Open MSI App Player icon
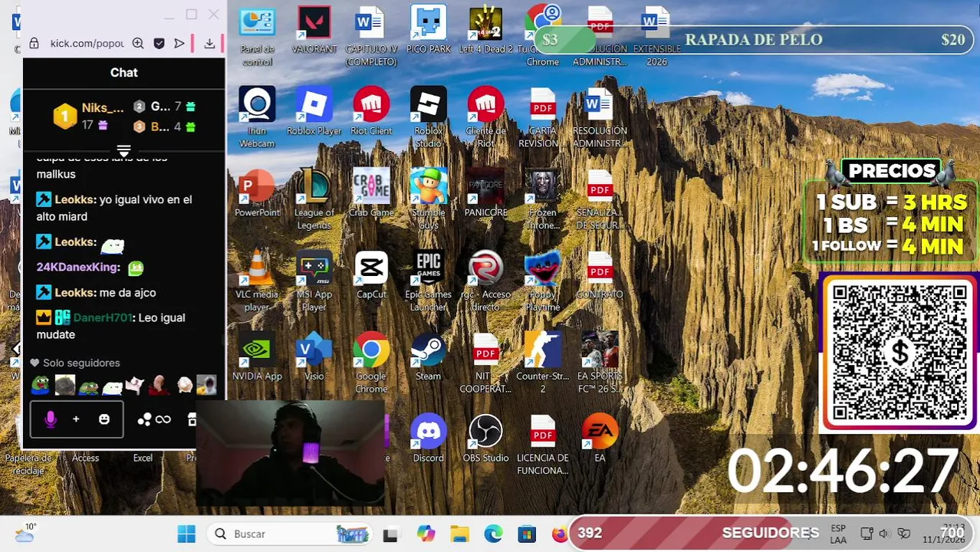This screenshot has width=980, height=552. [314, 281]
